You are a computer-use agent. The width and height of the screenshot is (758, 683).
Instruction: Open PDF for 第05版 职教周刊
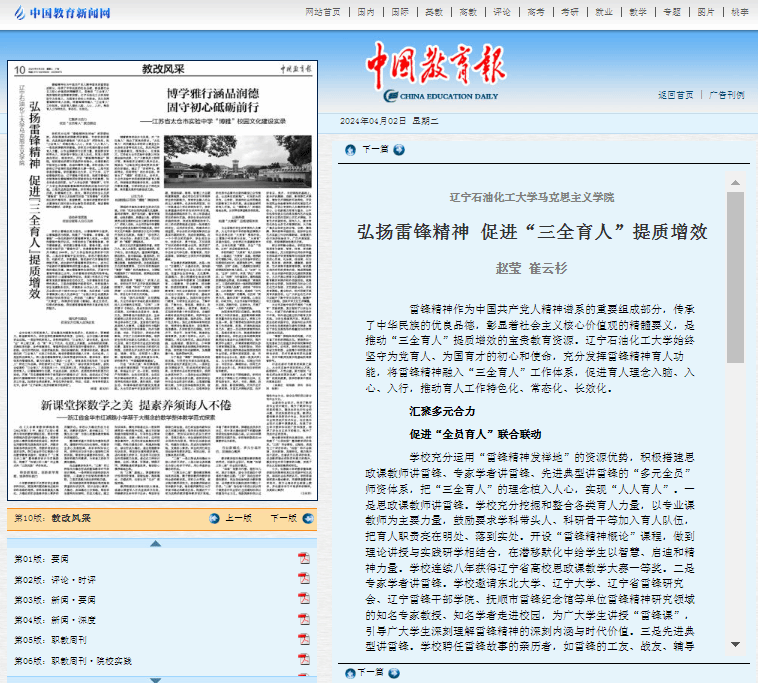304,641
